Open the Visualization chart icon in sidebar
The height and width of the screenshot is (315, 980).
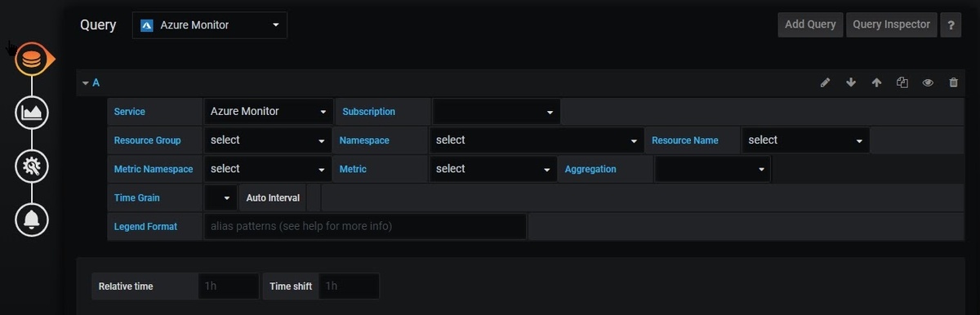[x=32, y=113]
